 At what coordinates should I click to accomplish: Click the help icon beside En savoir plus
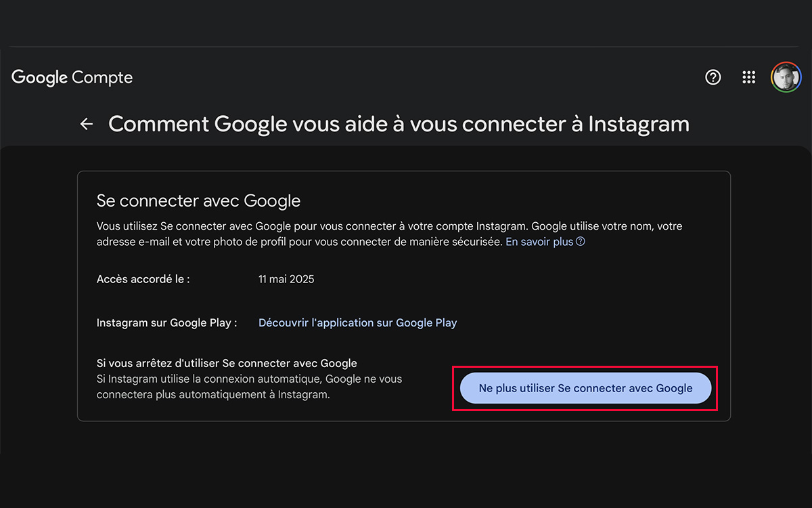pos(580,242)
